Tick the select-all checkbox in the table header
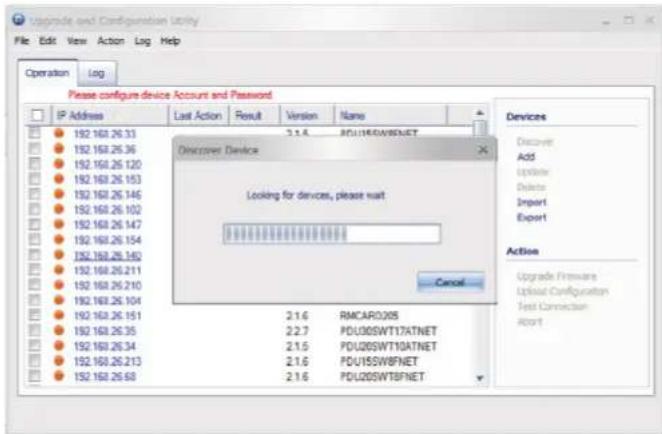Image resolution: width=662 pixels, height=434 pixels. [37, 115]
